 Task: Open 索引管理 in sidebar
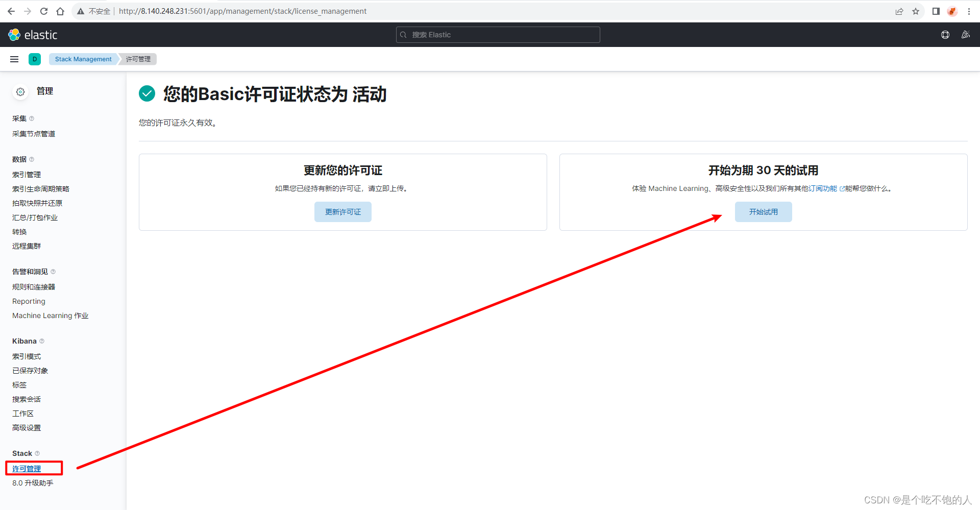point(27,175)
